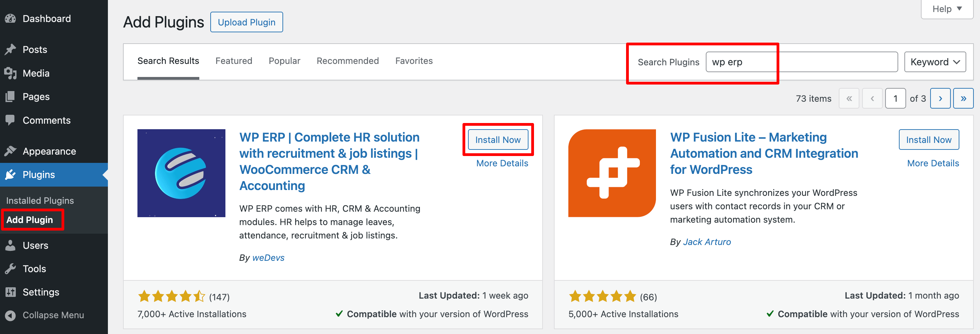Jump to last page of results
This screenshot has width=980, height=334.
[x=963, y=99]
